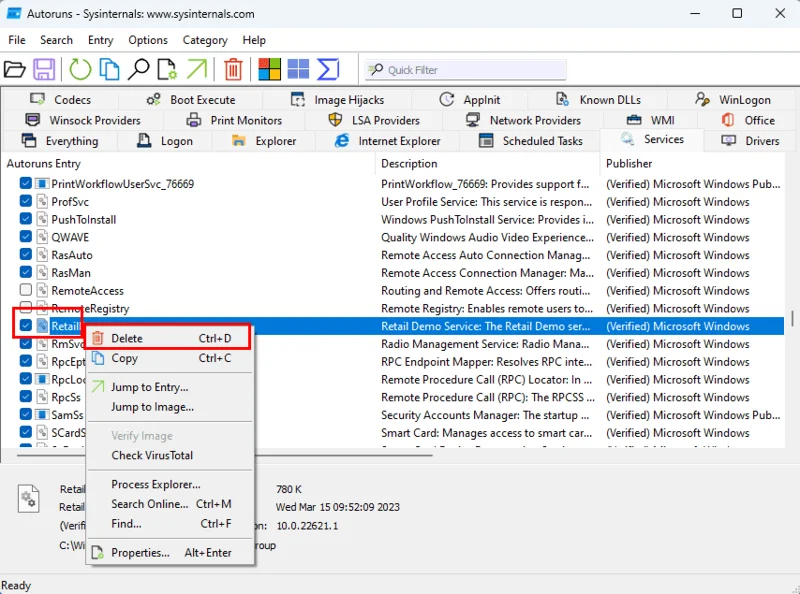Click the Properties page toolbar icon

point(167,69)
